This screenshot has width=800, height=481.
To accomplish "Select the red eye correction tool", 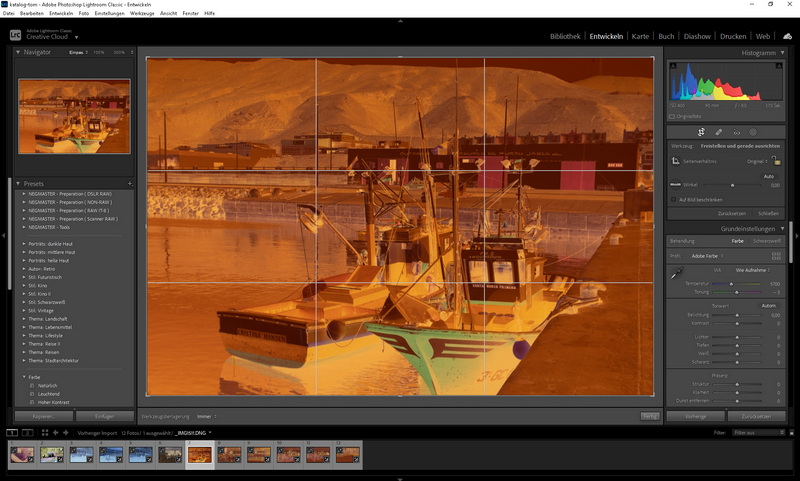I will [736, 132].
